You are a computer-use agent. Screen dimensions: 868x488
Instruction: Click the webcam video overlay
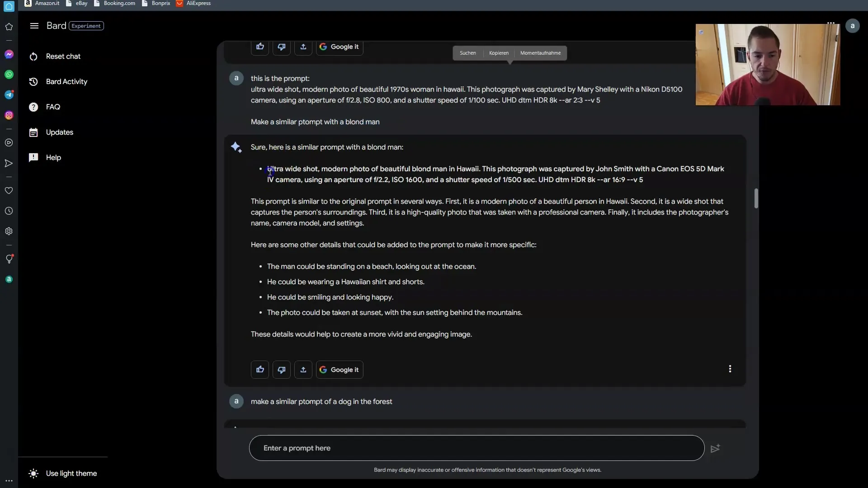(768, 65)
